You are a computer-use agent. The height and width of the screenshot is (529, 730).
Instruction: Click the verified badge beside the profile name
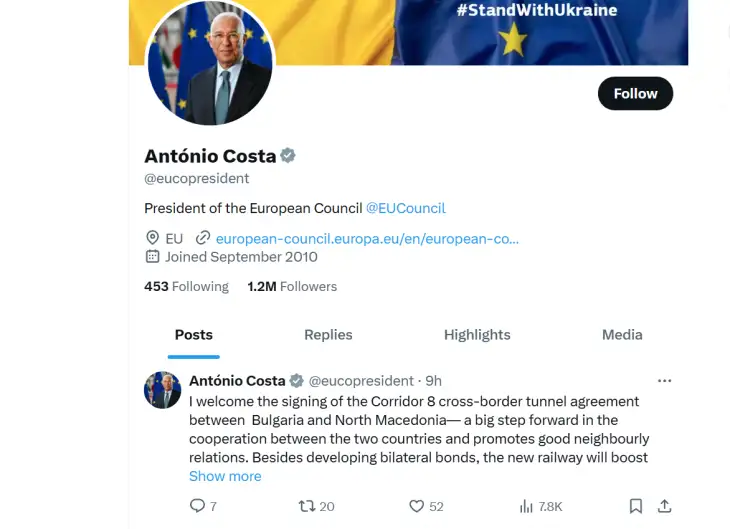point(288,156)
